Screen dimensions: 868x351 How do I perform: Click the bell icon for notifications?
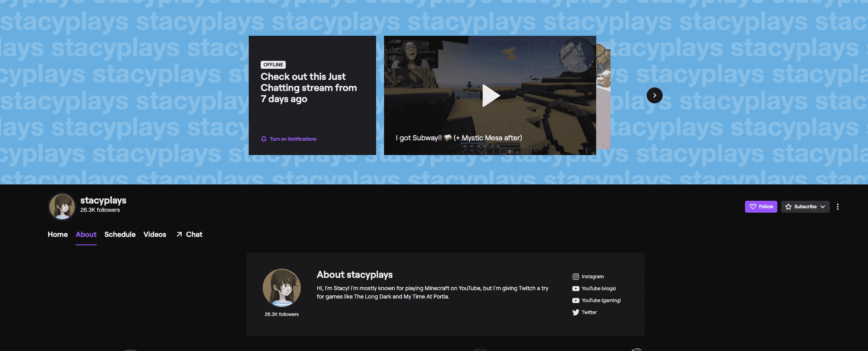263,139
